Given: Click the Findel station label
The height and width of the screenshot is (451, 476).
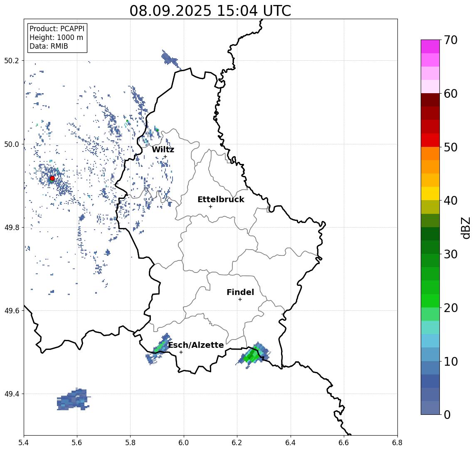Looking at the screenshot, I should [x=240, y=292].
